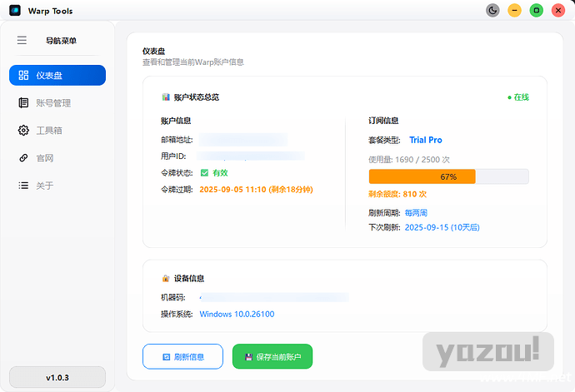The width and height of the screenshot is (575, 392).
Task: Click the 账户状态总览 chart icon
Action: pos(166,97)
